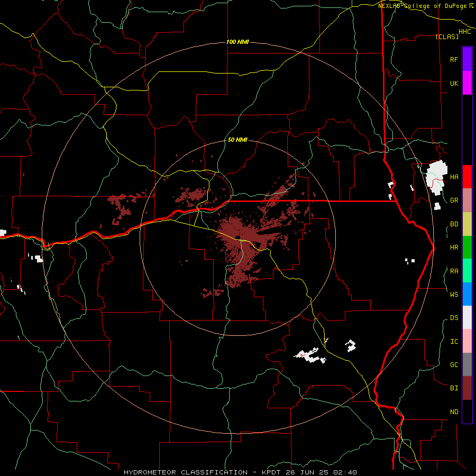The height and width of the screenshot is (476, 476).
Task: Click the HA red legend swatch
Action: pos(467,177)
